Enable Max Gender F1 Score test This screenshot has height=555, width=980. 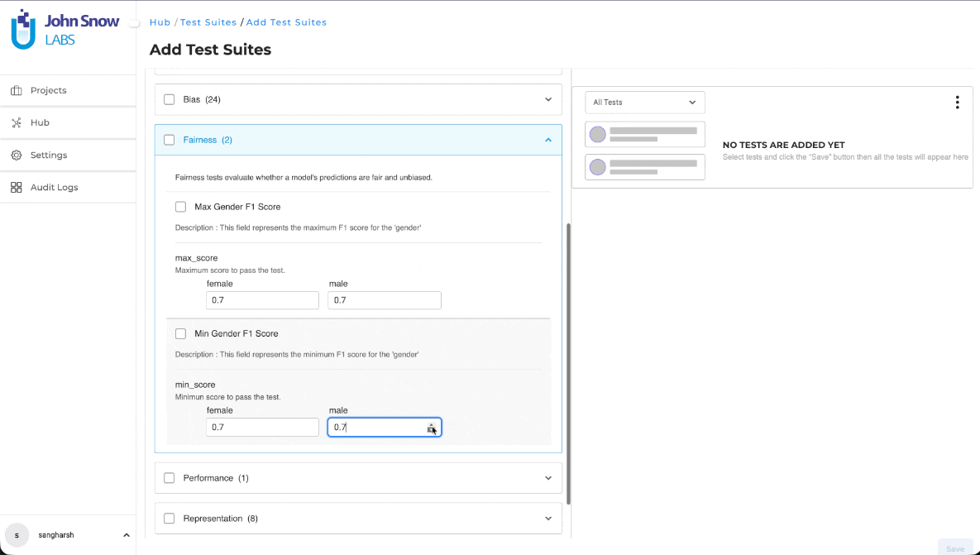180,207
